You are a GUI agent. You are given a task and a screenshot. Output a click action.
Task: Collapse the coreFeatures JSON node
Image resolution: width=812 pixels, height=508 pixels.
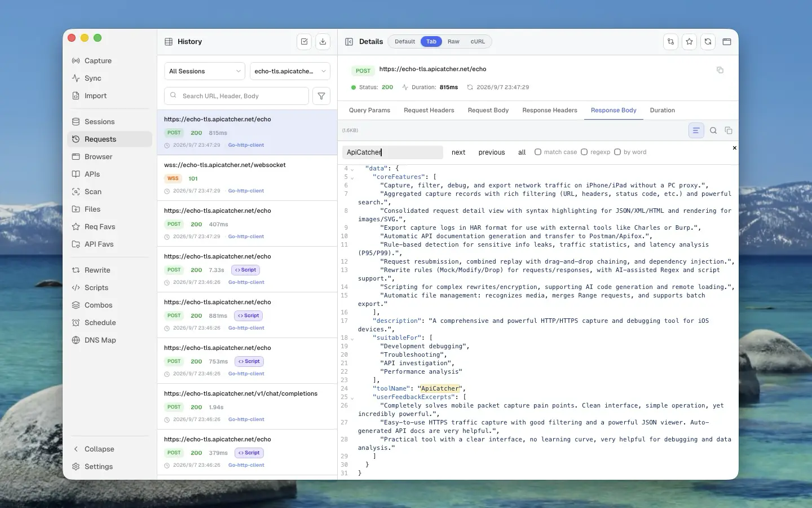click(352, 177)
